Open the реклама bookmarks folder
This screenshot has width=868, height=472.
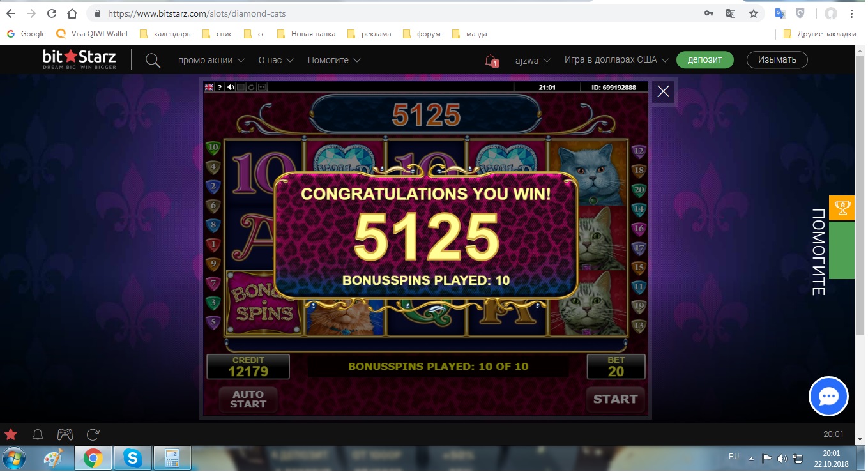point(369,34)
